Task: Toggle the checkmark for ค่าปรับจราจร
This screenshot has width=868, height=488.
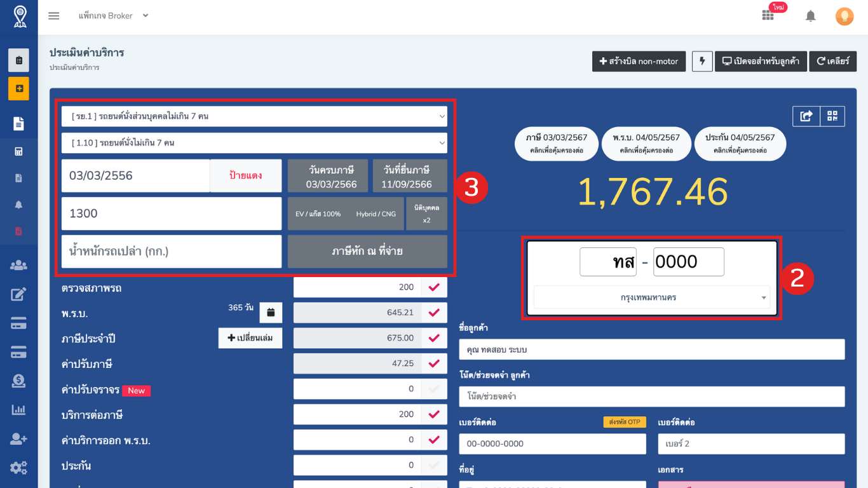Action: (434, 389)
